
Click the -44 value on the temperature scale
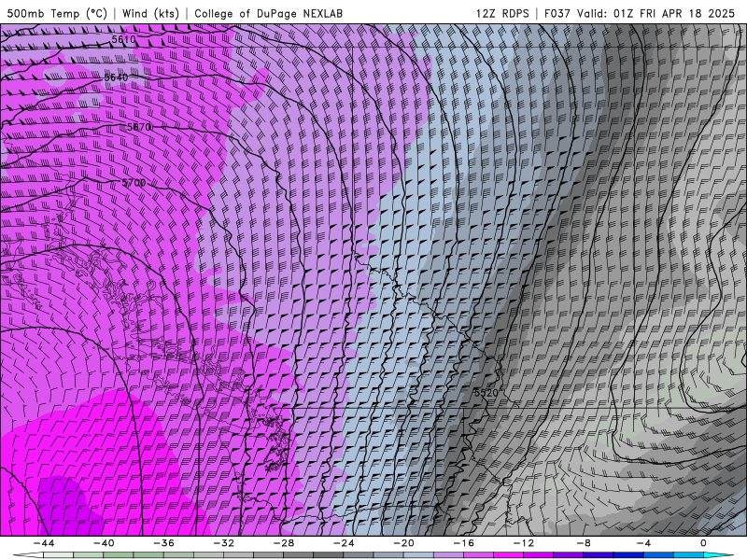coord(44,543)
